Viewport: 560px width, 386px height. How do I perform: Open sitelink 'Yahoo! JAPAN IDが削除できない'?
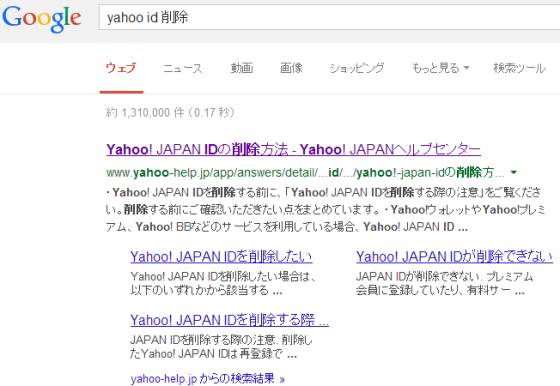pos(454,257)
